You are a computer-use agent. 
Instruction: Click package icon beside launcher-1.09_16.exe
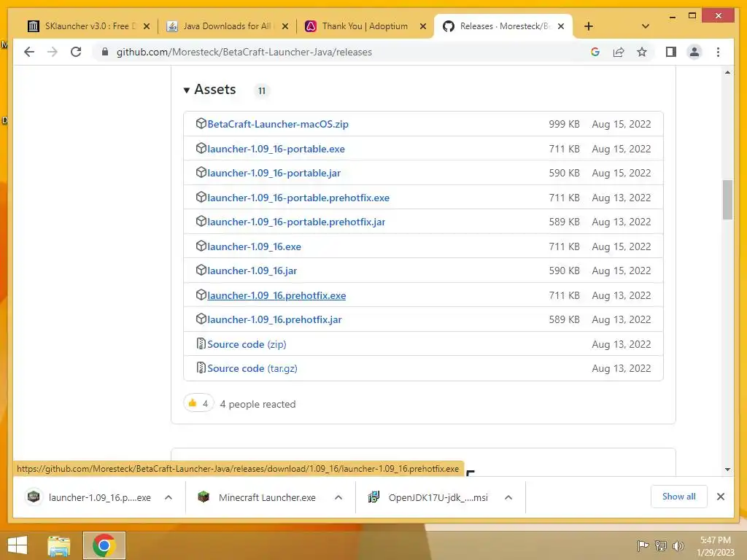pyautogui.click(x=201, y=246)
